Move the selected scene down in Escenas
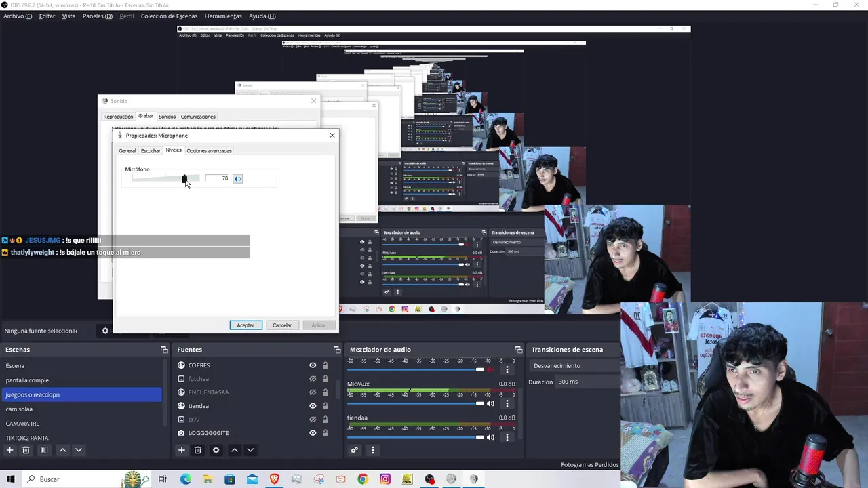This screenshot has width=868, height=488. [79, 450]
